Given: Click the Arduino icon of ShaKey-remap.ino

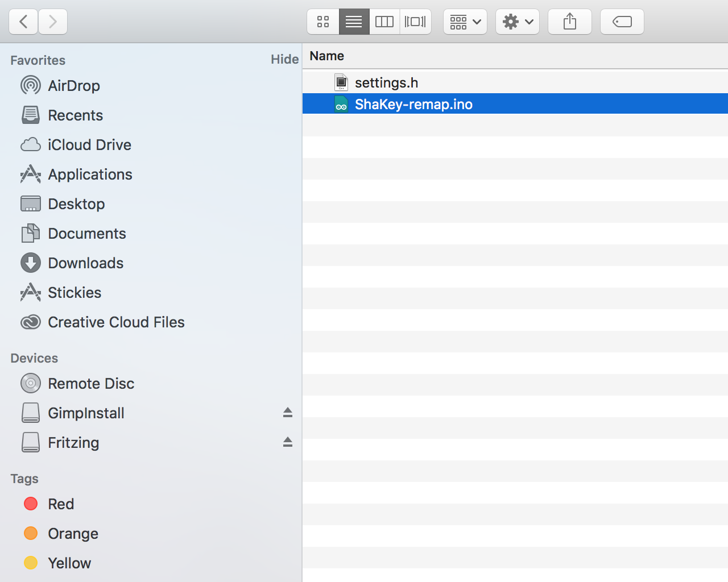Looking at the screenshot, I should point(341,104).
